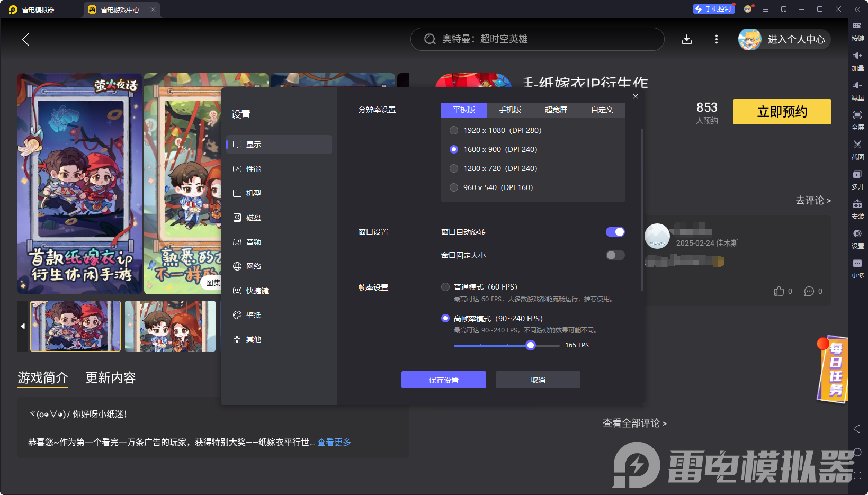The height and width of the screenshot is (495, 868).
Task: Expand 去评论 > to write review
Action: point(813,200)
